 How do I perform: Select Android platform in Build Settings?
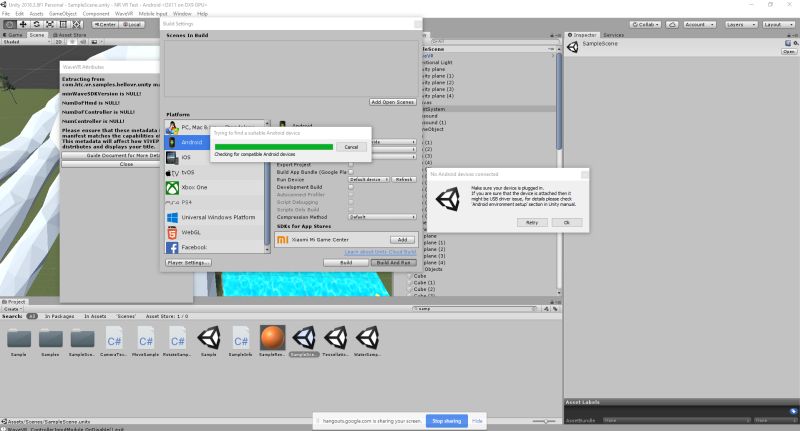(x=187, y=142)
